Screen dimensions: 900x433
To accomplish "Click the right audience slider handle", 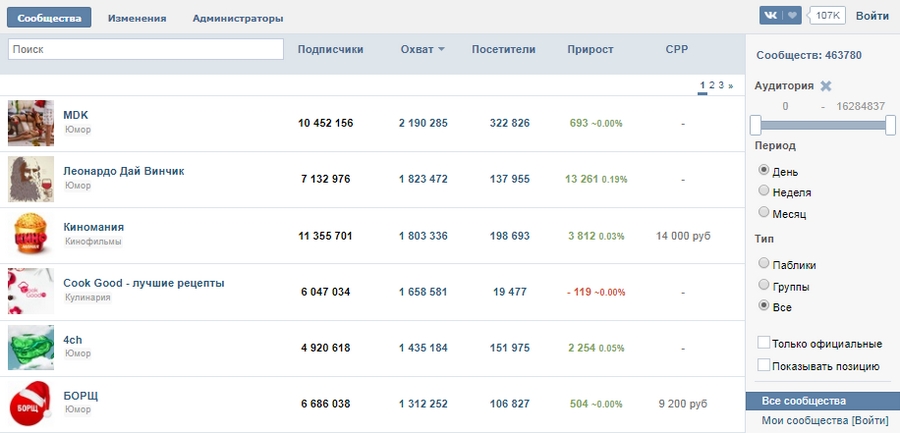I will click(x=890, y=125).
